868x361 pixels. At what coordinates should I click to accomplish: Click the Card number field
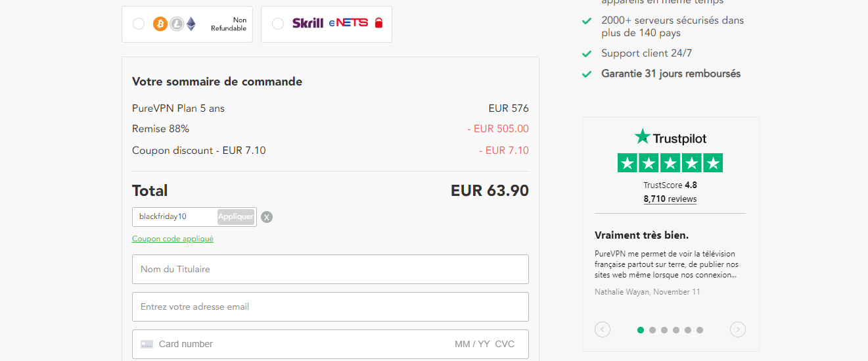(296, 344)
